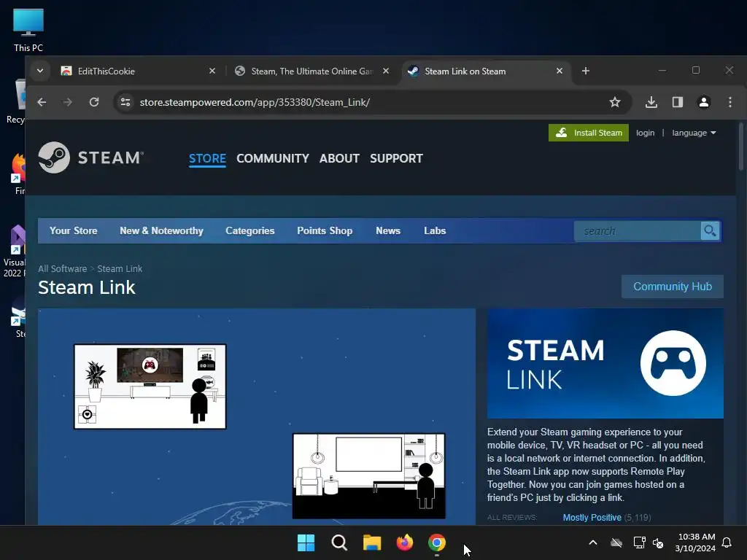Open a new tab with the plus icon

coord(586,71)
